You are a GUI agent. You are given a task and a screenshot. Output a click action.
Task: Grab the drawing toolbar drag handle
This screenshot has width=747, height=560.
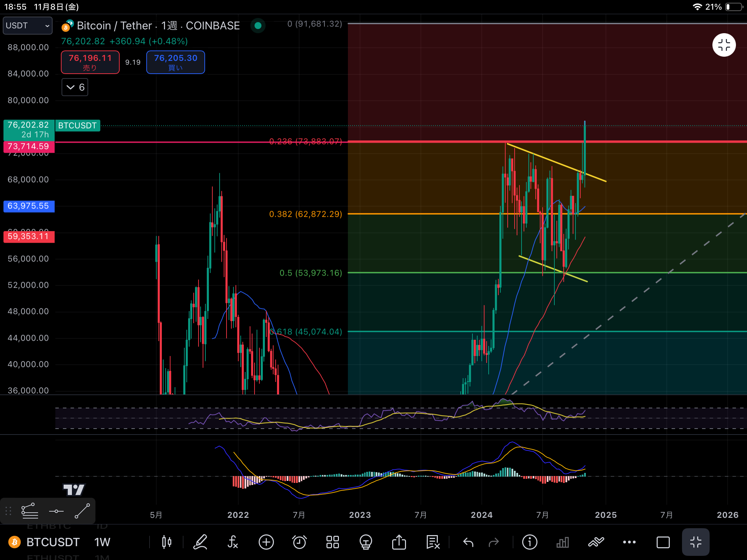(x=9, y=511)
